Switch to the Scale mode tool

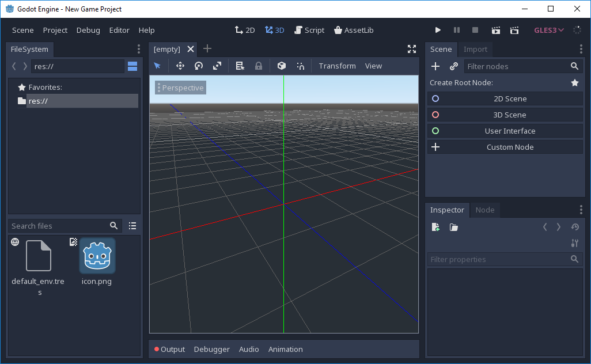coord(217,66)
